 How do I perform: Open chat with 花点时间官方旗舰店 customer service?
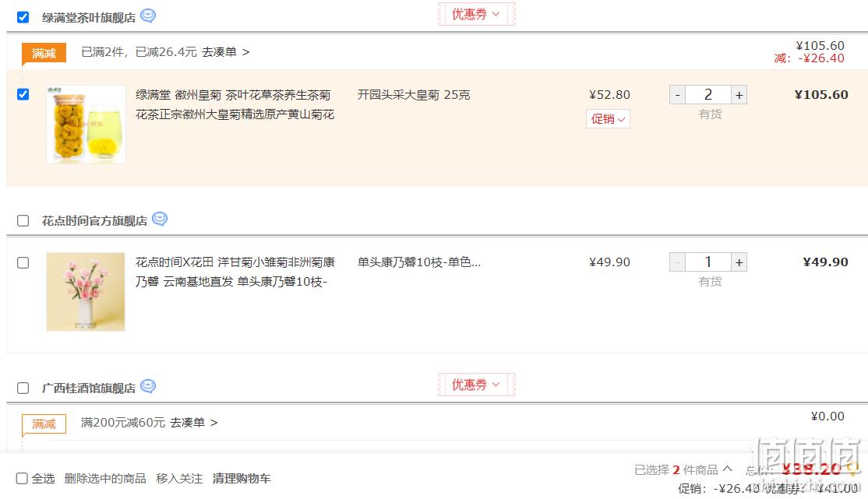[x=160, y=219]
